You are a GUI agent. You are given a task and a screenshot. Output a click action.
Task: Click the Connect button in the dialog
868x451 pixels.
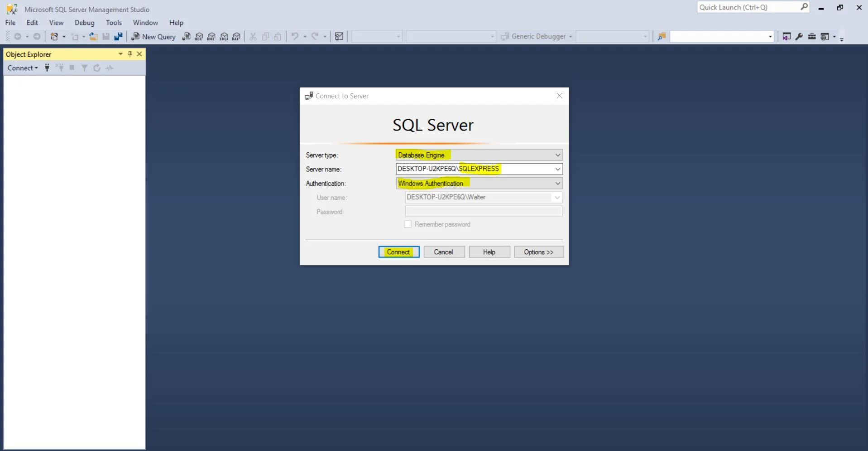(x=398, y=252)
